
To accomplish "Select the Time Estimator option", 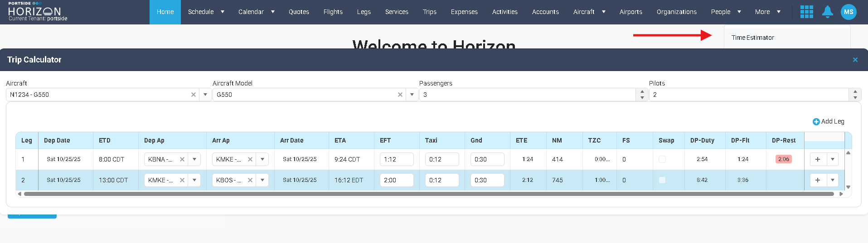I will click(x=752, y=38).
